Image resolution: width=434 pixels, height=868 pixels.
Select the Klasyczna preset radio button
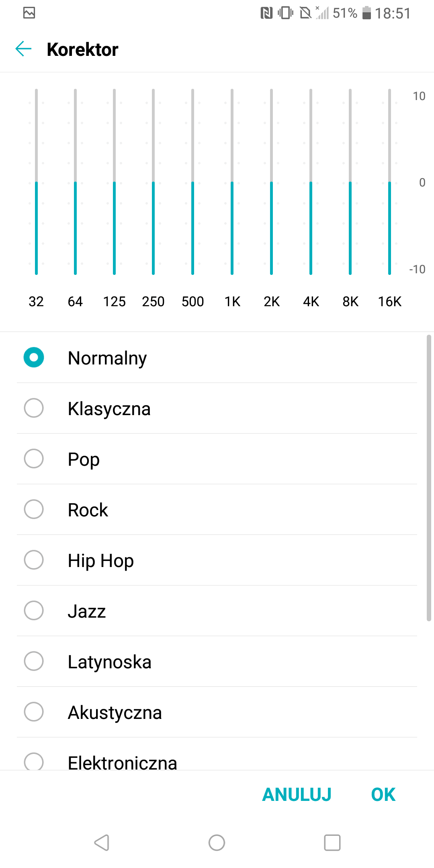(34, 408)
